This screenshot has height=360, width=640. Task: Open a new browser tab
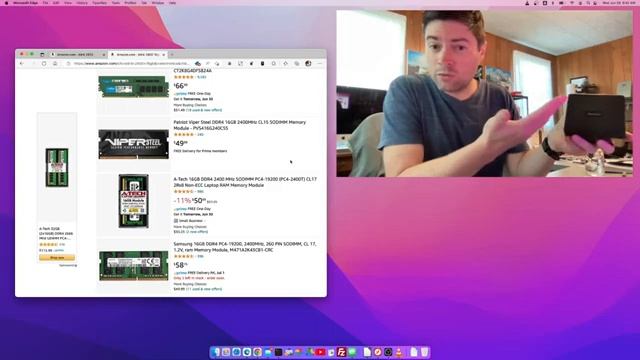[x=172, y=54]
